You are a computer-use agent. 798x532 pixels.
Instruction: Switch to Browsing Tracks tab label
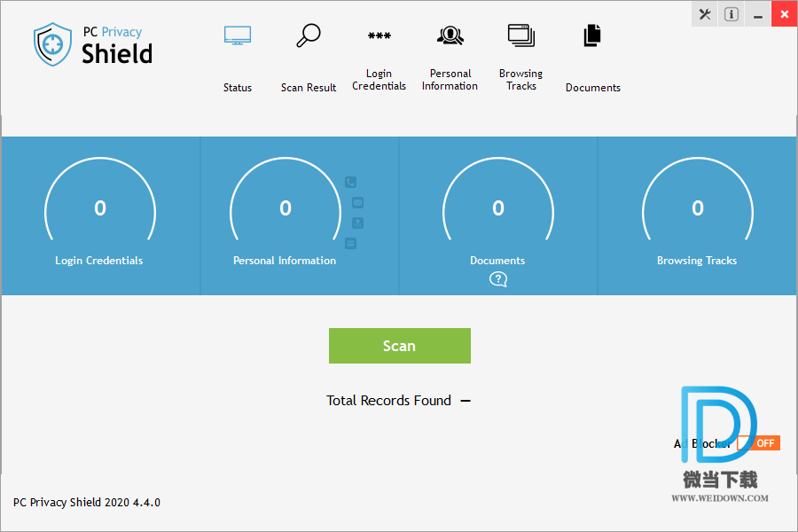(x=521, y=80)
